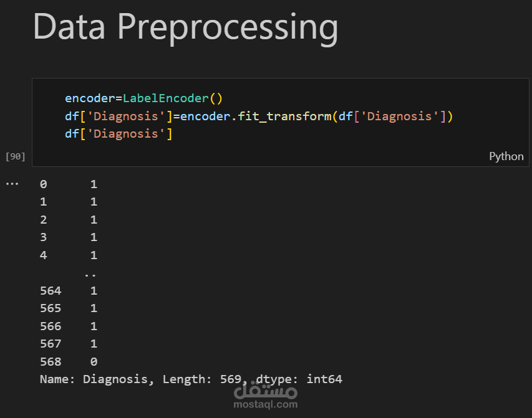Select the execution count [90] indicator

pos(15,156)
